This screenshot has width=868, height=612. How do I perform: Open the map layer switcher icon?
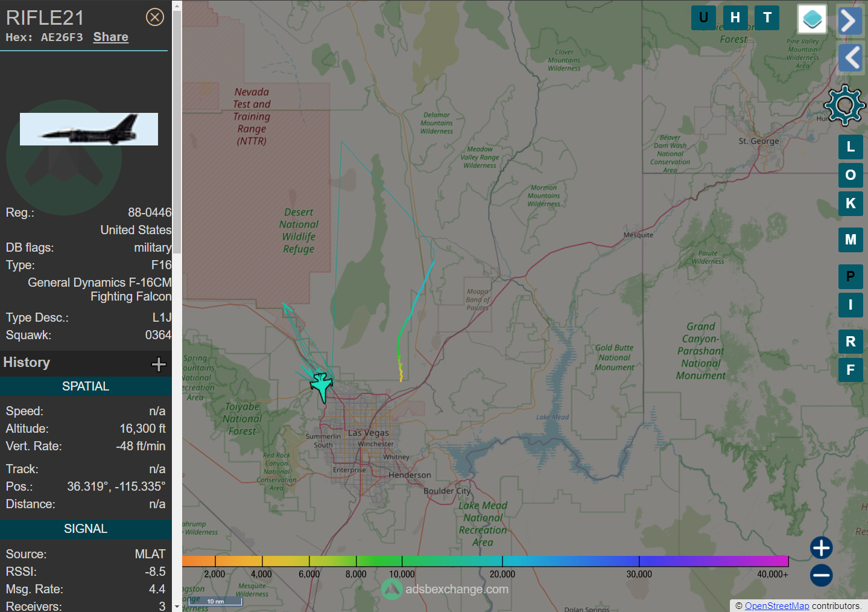click(x=812, y=19)
